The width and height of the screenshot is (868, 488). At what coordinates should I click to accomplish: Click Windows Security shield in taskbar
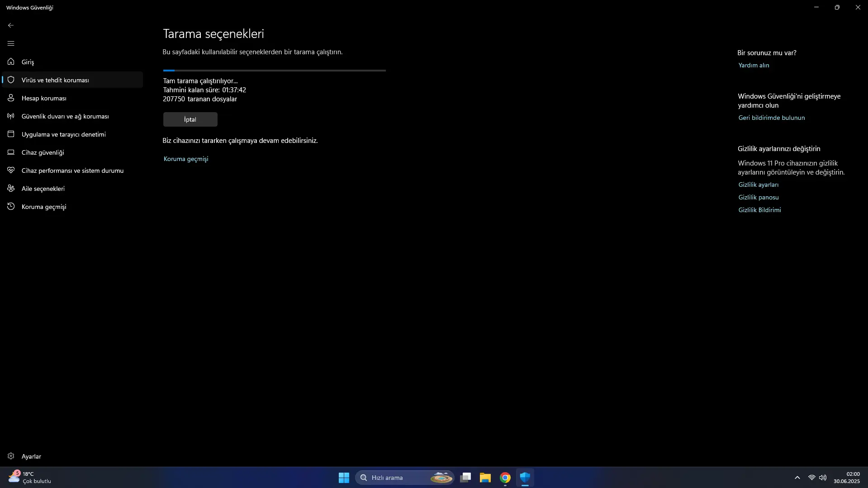click(x=525, y=478)
